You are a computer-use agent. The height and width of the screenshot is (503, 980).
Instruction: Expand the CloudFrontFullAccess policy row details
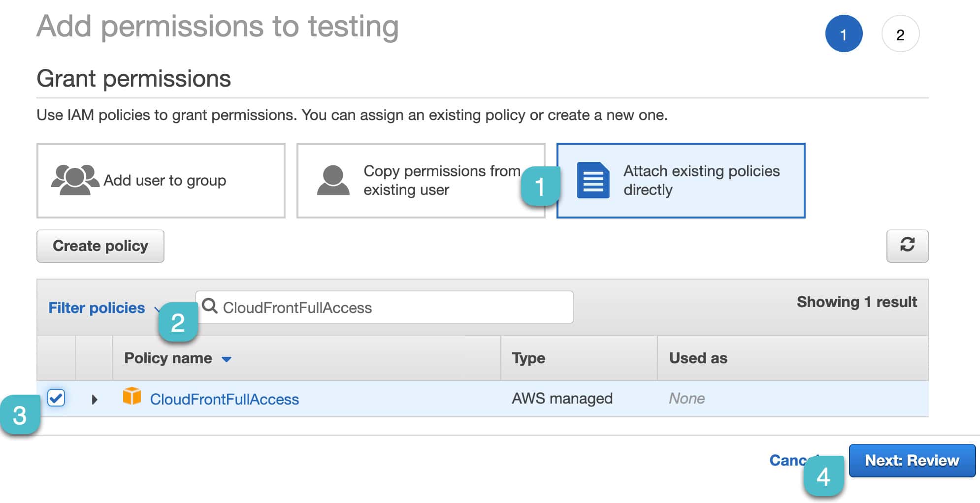point(95,399)
